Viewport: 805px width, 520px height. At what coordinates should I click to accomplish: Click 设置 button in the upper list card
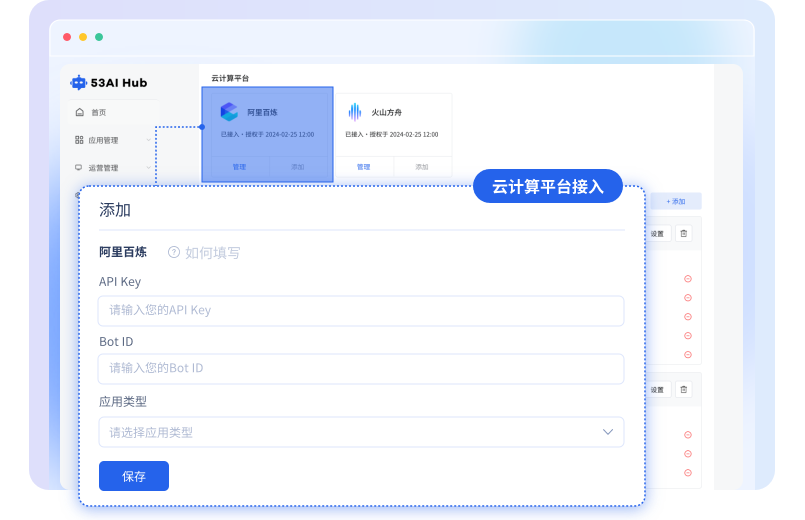(x=658, y=234)
